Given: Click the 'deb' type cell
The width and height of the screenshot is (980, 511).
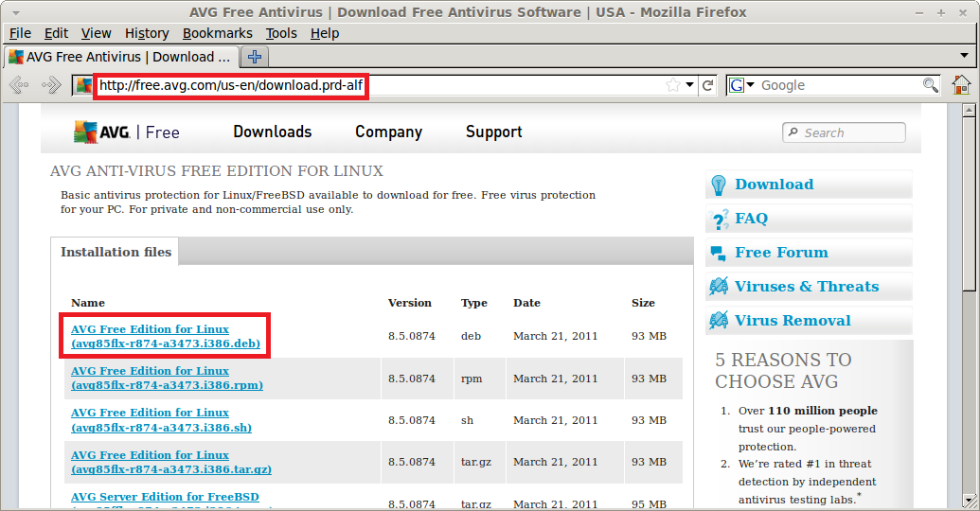Looking at the screenshot, I should tap(471, 335).
